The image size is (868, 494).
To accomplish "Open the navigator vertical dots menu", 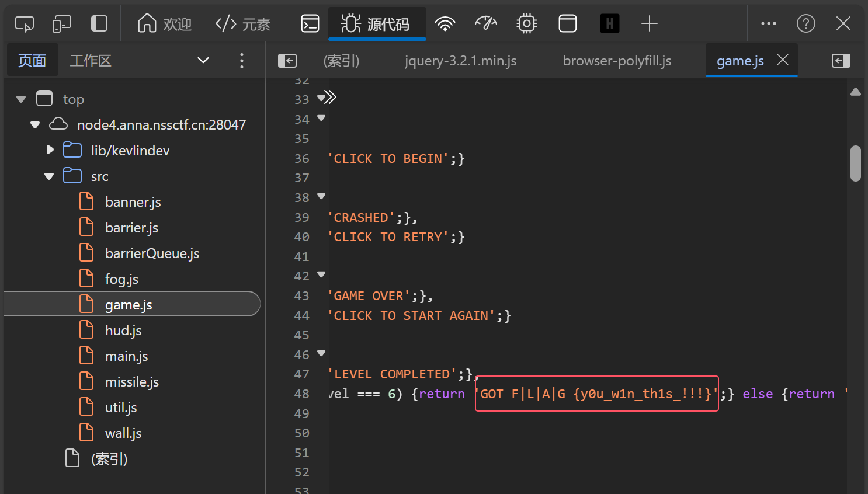I will pos(242,61).
